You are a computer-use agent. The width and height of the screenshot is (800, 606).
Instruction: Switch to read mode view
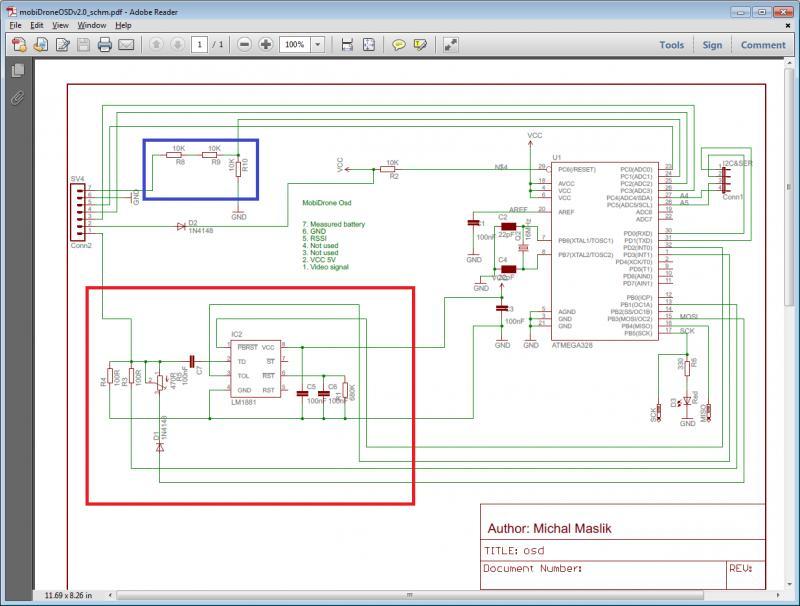451,45
